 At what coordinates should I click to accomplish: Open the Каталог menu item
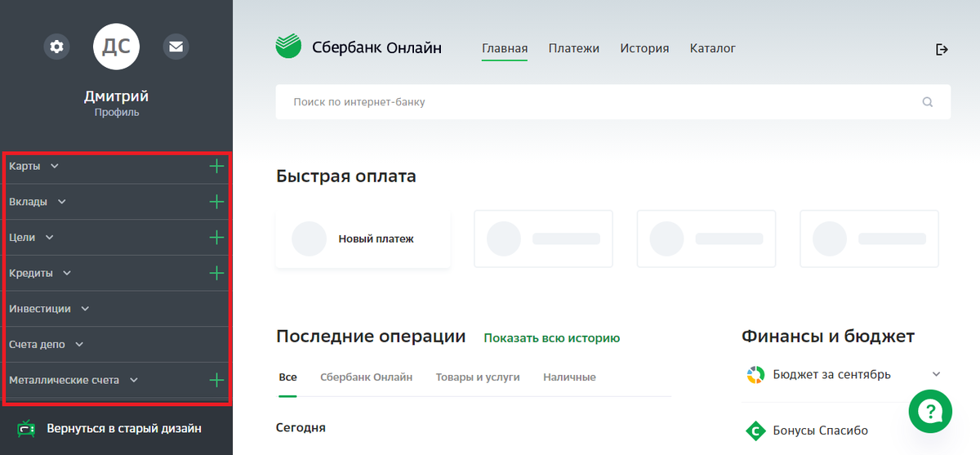(x=713, y=48)
